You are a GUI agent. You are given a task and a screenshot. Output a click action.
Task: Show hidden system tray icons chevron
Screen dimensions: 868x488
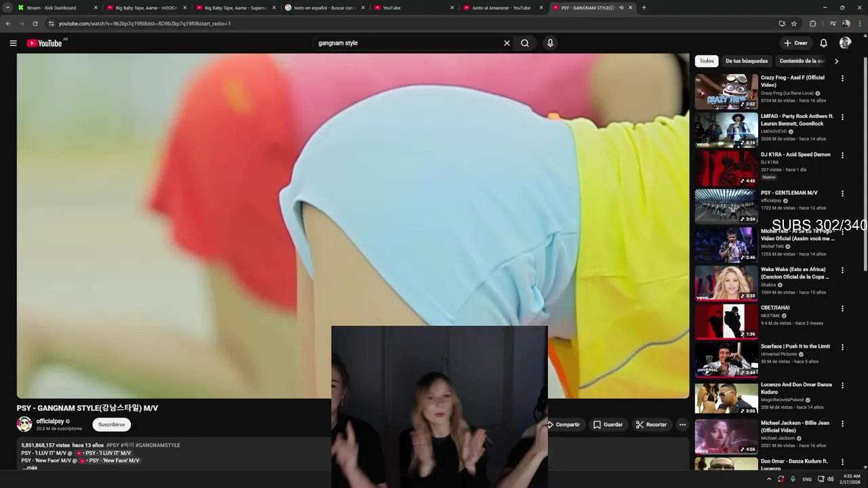(x=768, y=479)
